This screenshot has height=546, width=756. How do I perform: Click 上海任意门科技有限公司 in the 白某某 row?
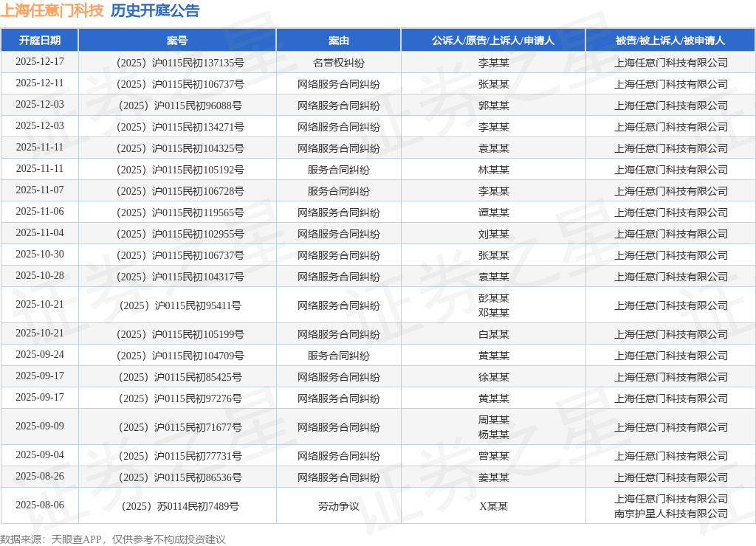pos(670,334)
